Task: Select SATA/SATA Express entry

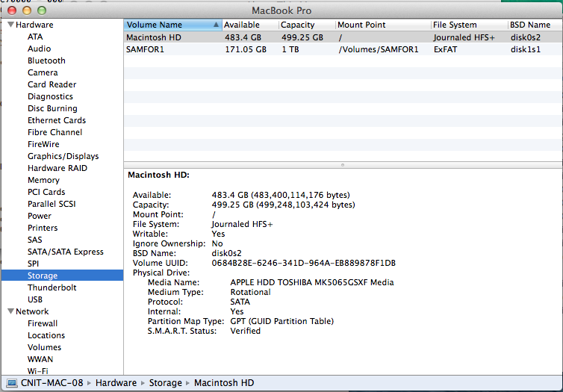Action: tap(66, 252)
